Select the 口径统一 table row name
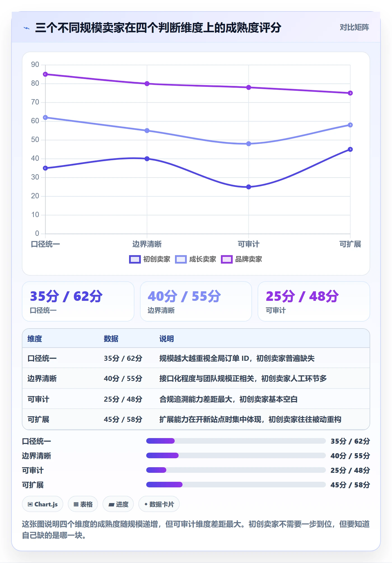This screenshot has width=392, height=563. [x=42, y=358]
